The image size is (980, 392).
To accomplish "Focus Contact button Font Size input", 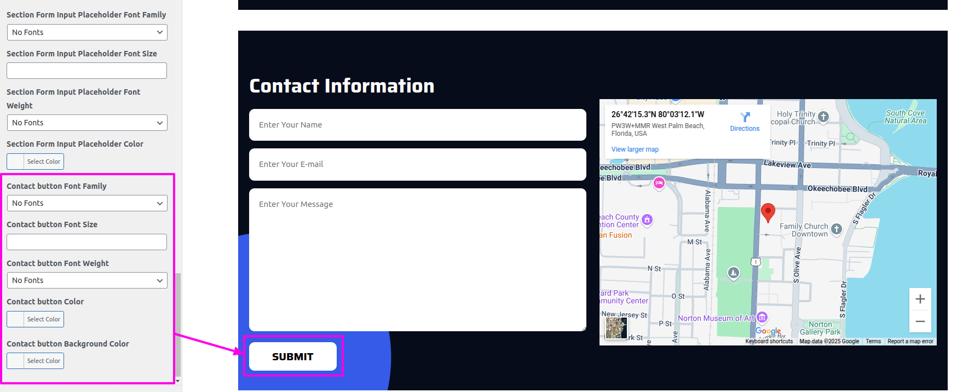I will [x=87, y=242].
